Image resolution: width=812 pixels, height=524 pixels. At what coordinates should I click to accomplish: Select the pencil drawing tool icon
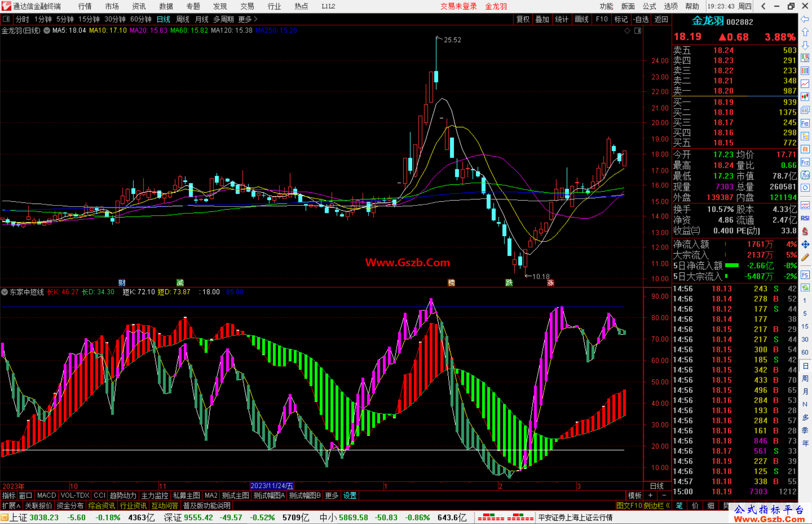[x=805, y=257]
